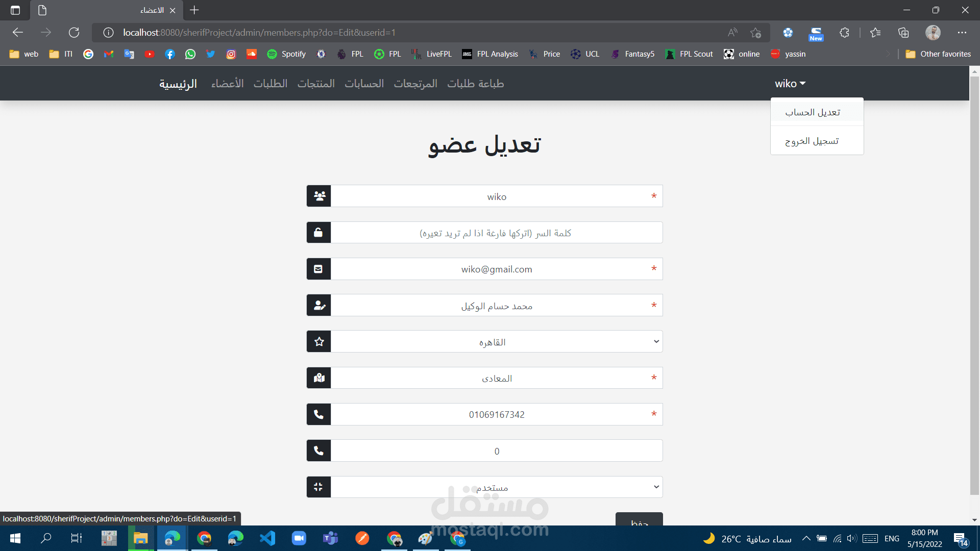Click the password input field
980x551 pixels.
pos(496,233)
